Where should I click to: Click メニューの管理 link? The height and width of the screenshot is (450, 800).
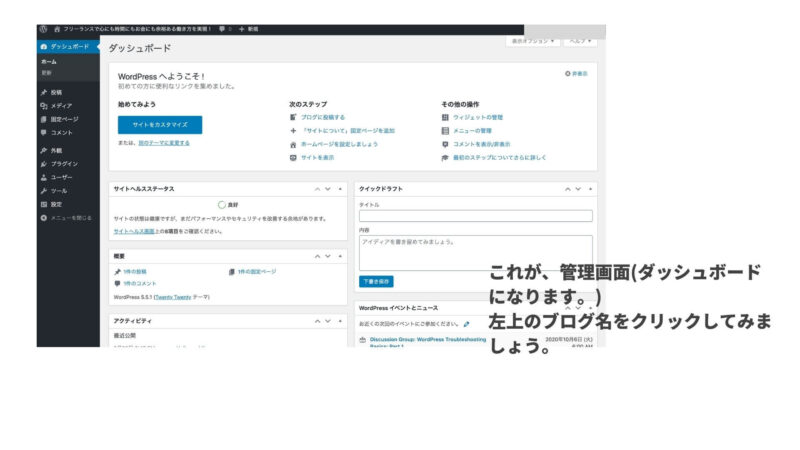coord(472,131)
